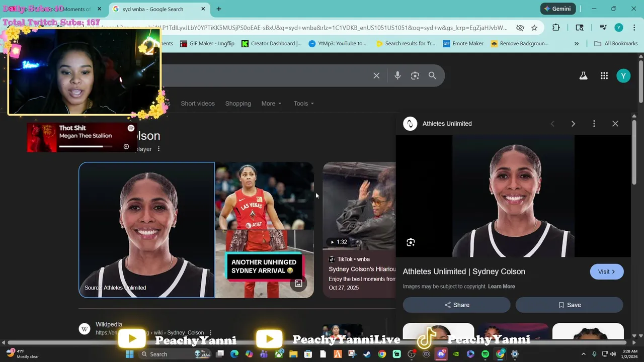The height and width of the screenshot is (362, 644).
Task: Save the Sydney Colson image
Action: coord(570,305)
